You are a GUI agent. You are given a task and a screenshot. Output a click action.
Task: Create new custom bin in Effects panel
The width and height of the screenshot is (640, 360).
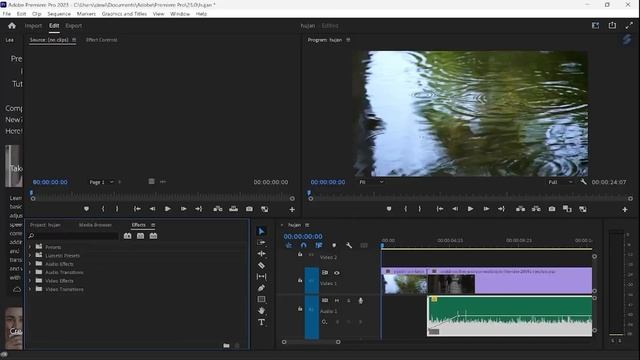(226, 346)
